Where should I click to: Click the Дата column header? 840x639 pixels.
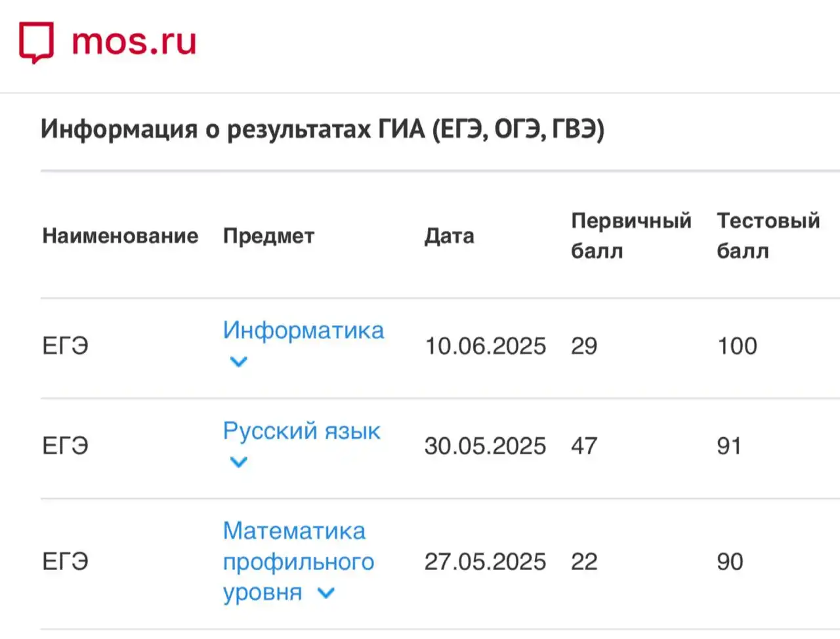click(x=450, y=235)
